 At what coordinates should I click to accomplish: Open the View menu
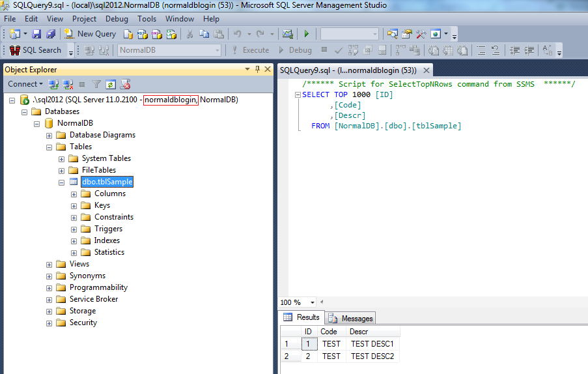click(55, 19)
